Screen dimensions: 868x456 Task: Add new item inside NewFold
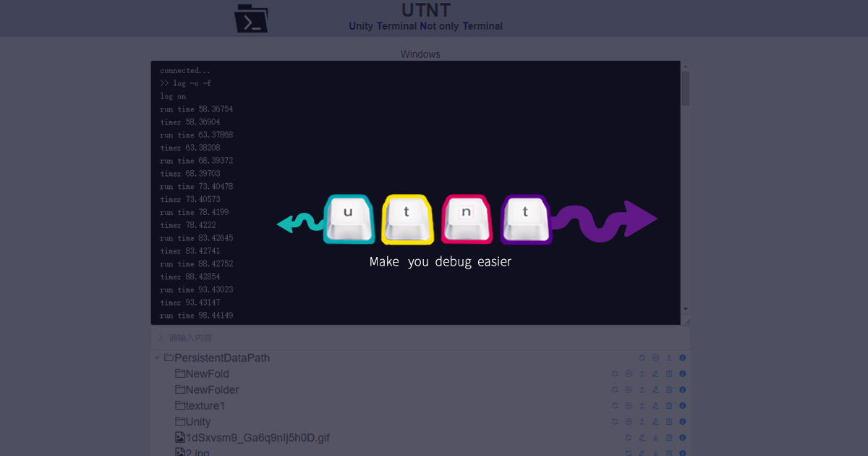tap(629, 373)
